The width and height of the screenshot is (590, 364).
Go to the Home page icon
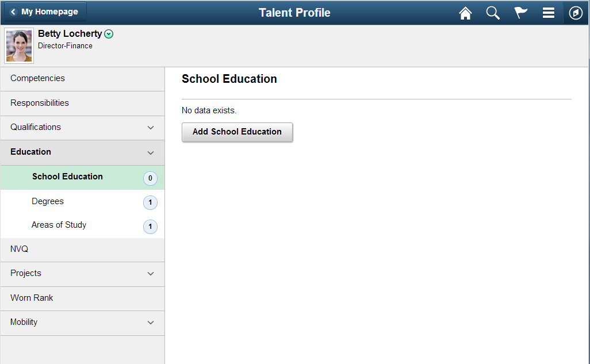click(465, 13)
